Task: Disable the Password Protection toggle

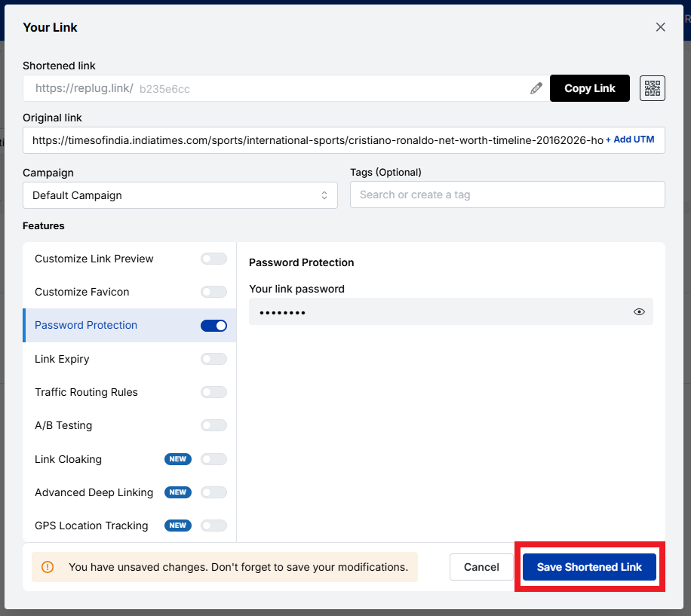Action: pos(213,325)
